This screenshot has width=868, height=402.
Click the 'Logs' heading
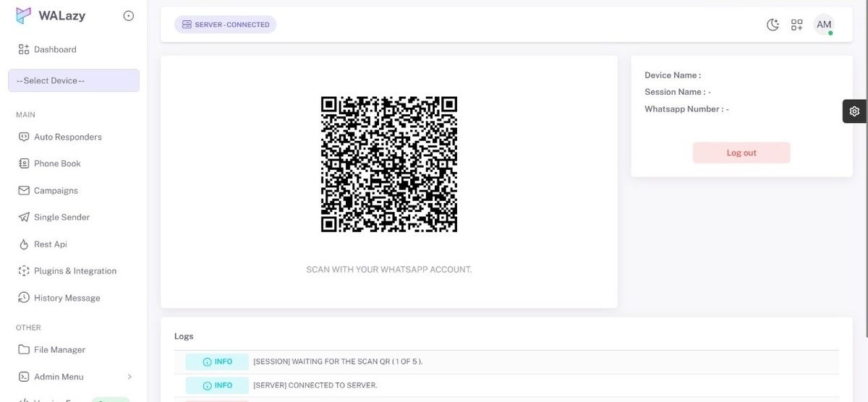point(184,336)
